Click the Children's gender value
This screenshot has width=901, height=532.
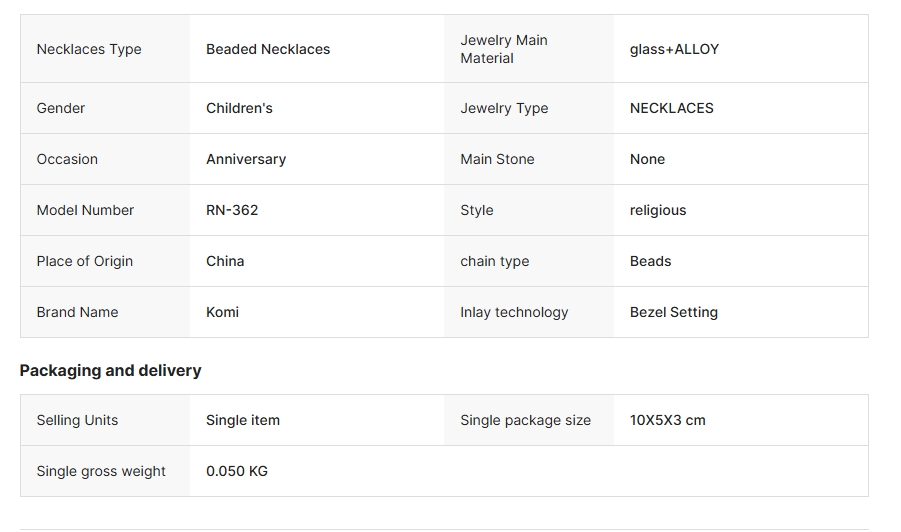coord(239,108)
